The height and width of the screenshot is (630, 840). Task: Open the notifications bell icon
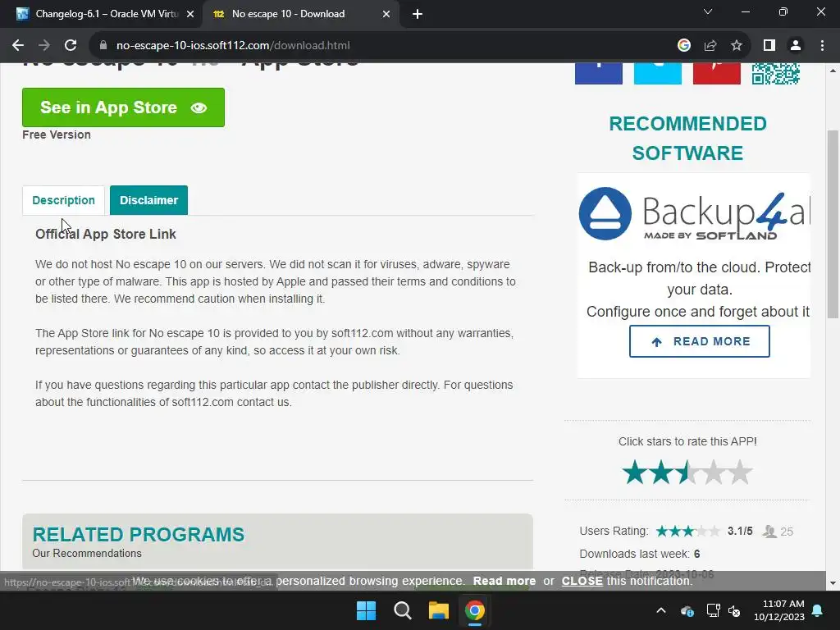pos(818,610)
